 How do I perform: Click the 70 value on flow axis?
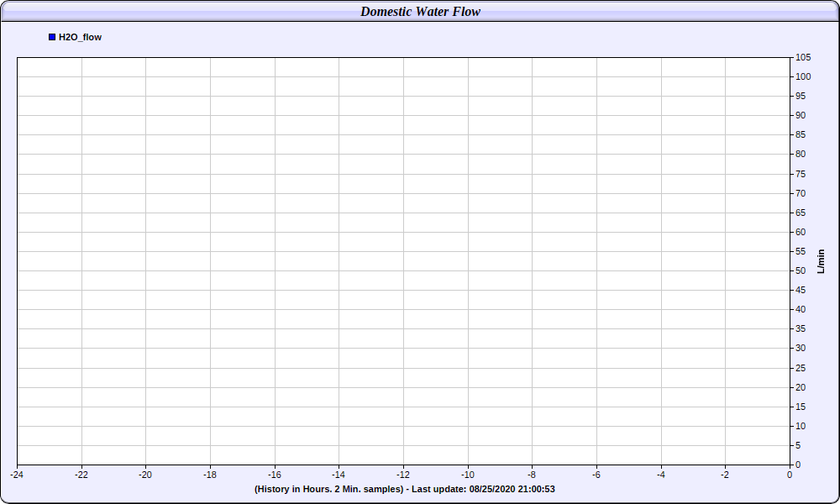(801, 193)
